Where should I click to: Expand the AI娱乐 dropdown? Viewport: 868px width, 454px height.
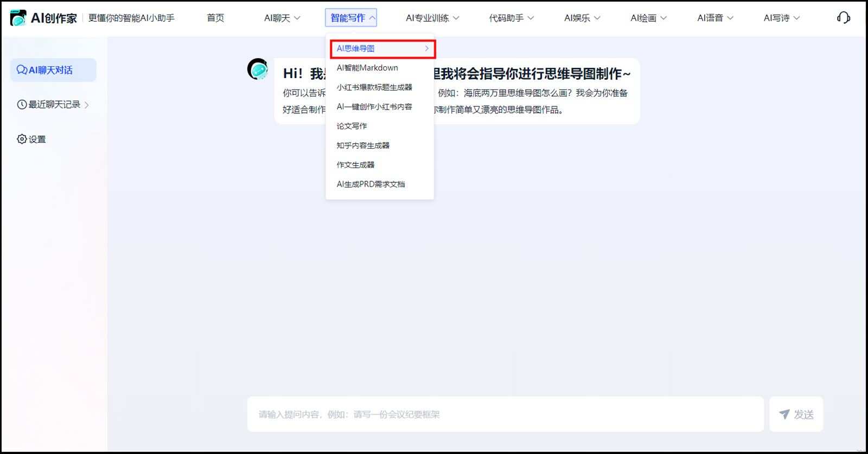(x=582, y=18)
